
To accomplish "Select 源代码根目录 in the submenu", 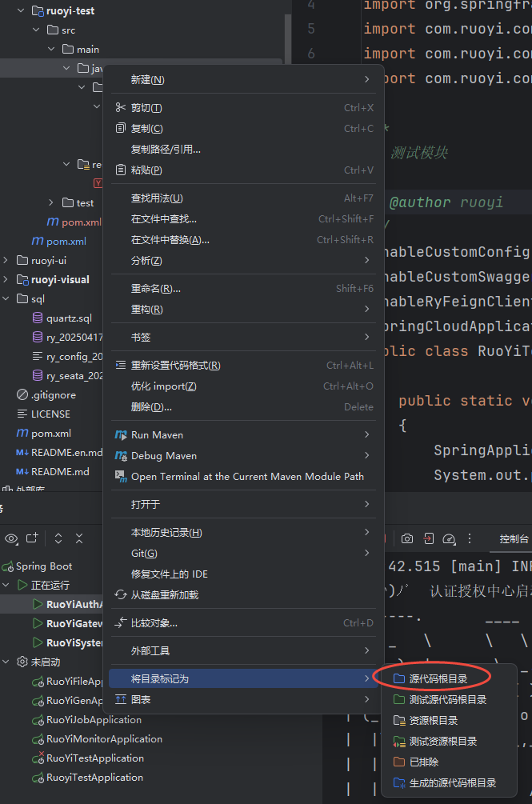I will [438, 678].
